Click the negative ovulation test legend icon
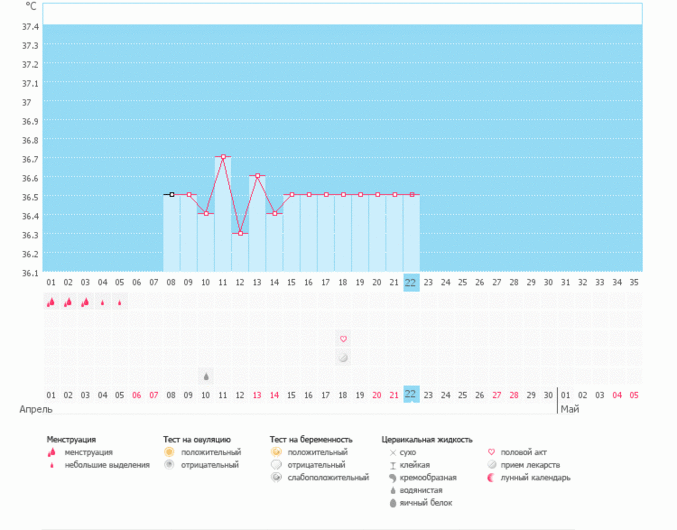Screen dimensions: 677x530 169,465
